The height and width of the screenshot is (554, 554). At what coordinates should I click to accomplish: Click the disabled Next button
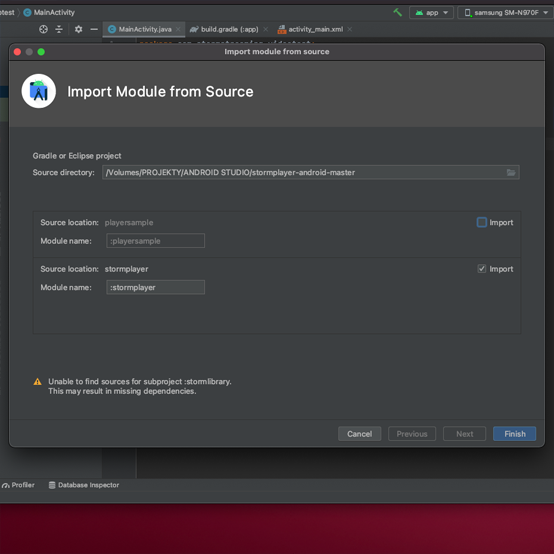464,434
